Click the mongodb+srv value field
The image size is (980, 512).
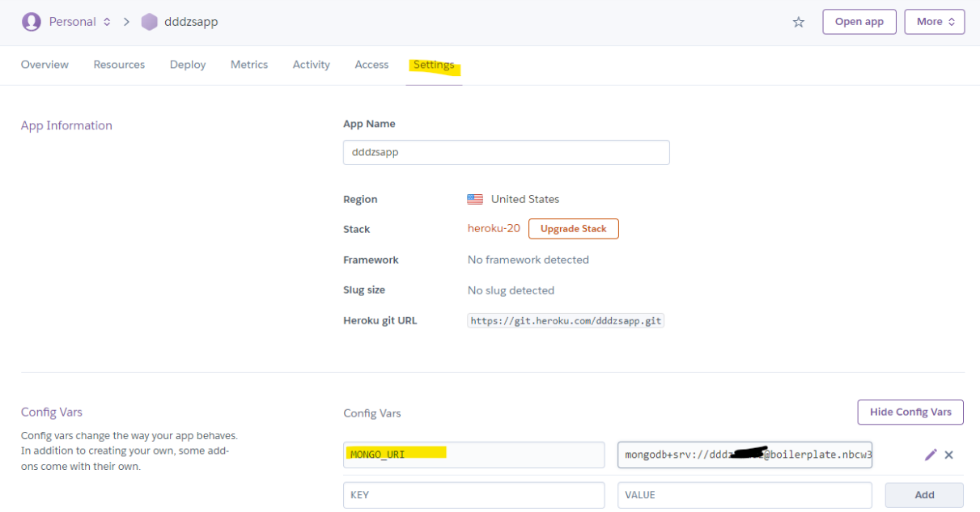click(745, 455)
